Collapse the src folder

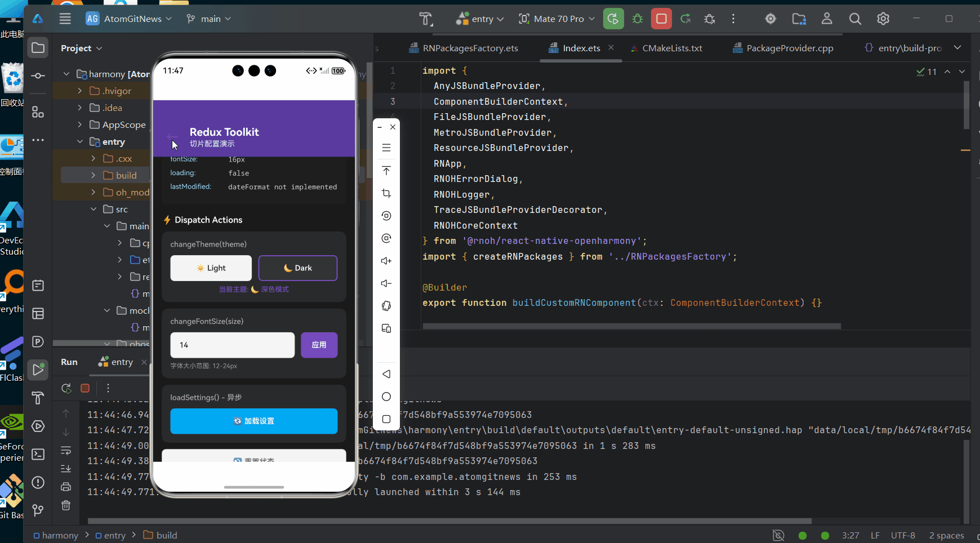[93, 209]
